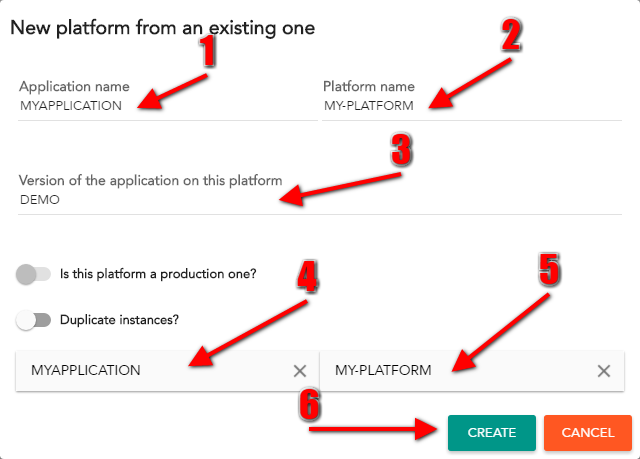
Task: Clear the MY-PLATFORM source field with X
Action: click(604, 371)
